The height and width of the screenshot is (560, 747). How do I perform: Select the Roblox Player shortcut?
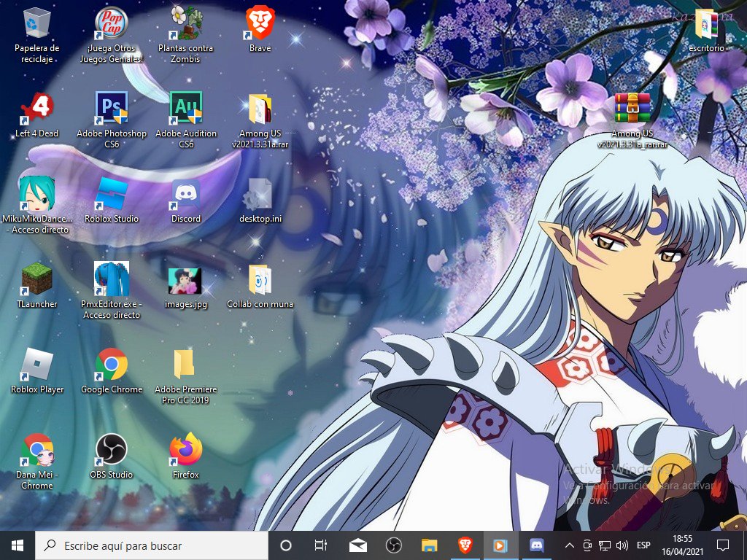36,371
